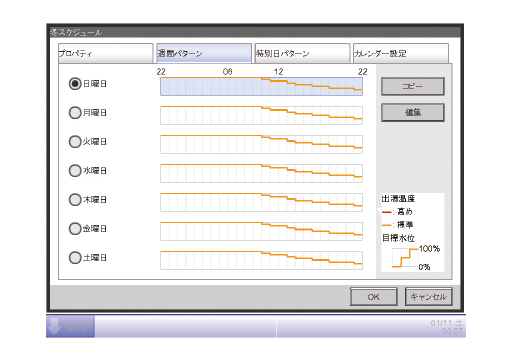Click the コピー button
512x360 pixels.
coord(413,86)
